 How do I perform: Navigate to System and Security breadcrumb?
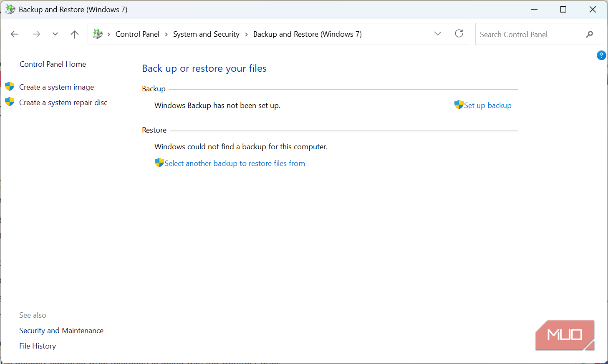(x=206, y=34)
